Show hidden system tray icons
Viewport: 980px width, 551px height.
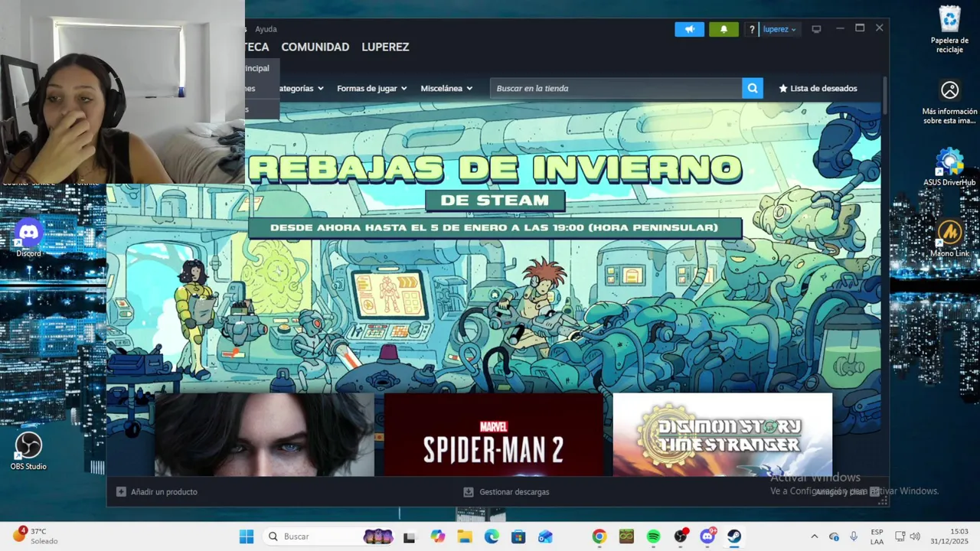coord(814,536)
